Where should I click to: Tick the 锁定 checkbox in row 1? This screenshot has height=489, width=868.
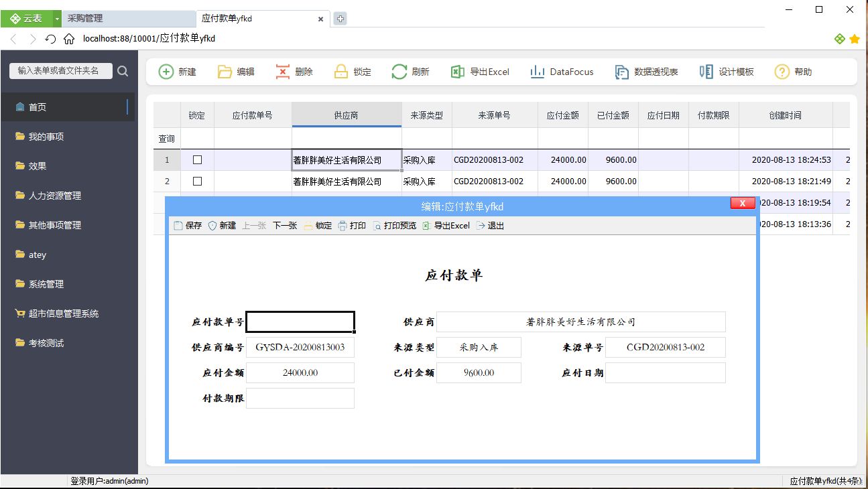pos(197,160)
